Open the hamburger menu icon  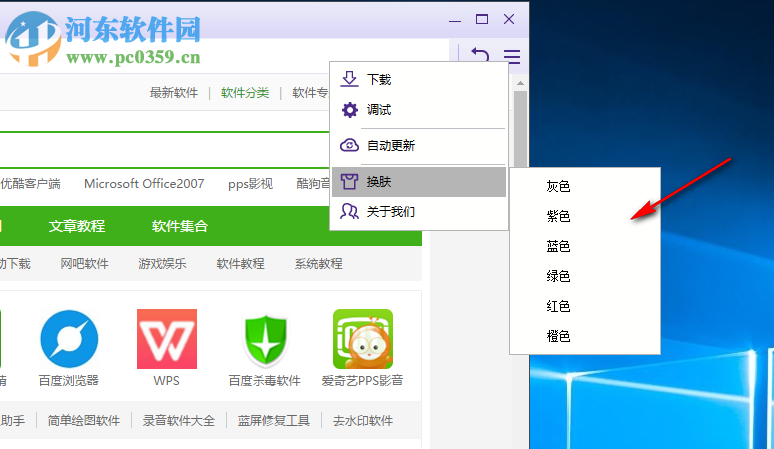[512, 56]
